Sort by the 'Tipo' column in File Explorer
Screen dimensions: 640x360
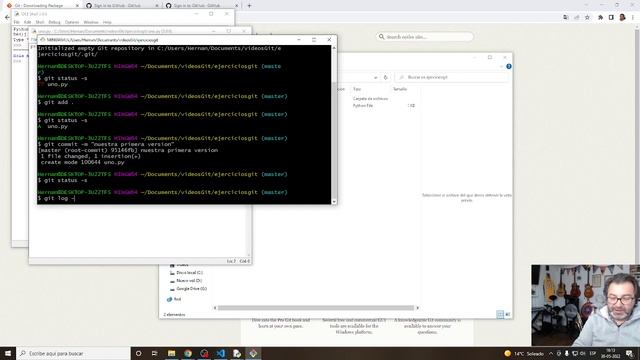pyautogui.click(x=357, y=89)
